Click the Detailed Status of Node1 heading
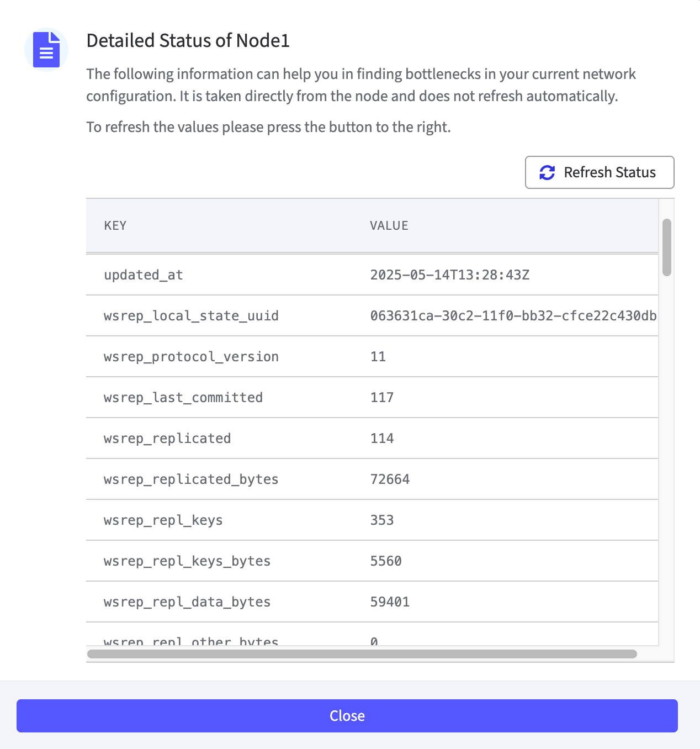 [188, 41]
